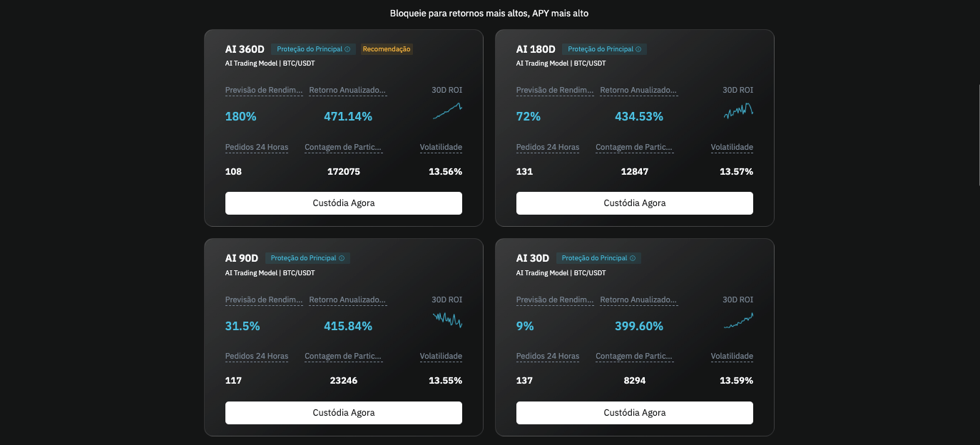The height and width of the screenshot is (445, 980).
Task: Click Custódia Agora on AI 30D card
Action: [x=634, y=412]
